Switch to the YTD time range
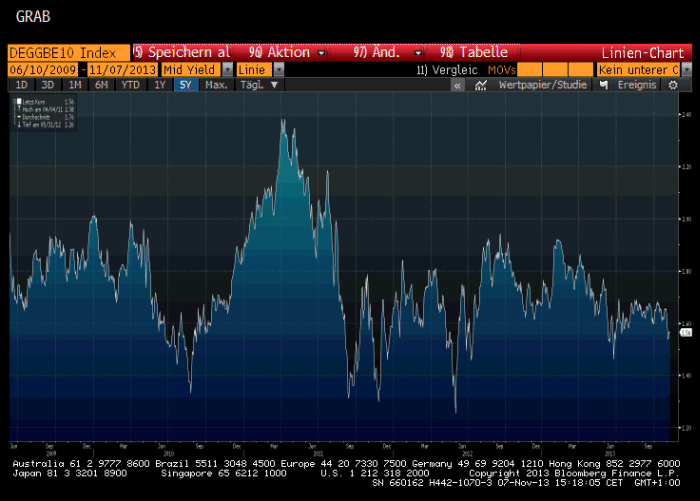Image resolution: width=700 pixels, height=501 pixels. (x=130, y=85)
